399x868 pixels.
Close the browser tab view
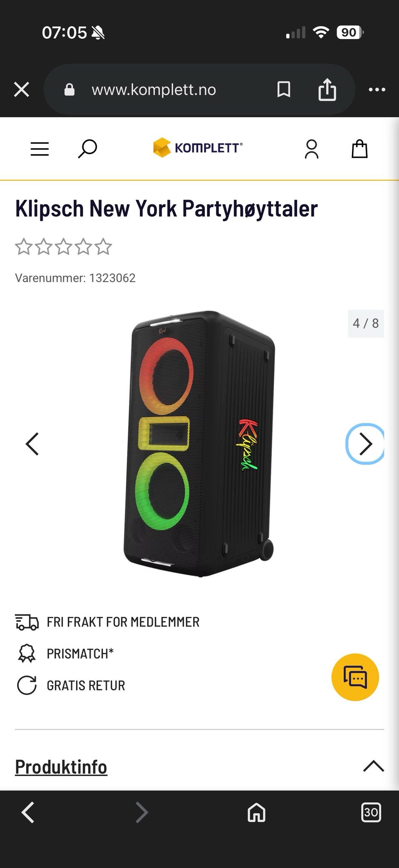tap(22, 89)
